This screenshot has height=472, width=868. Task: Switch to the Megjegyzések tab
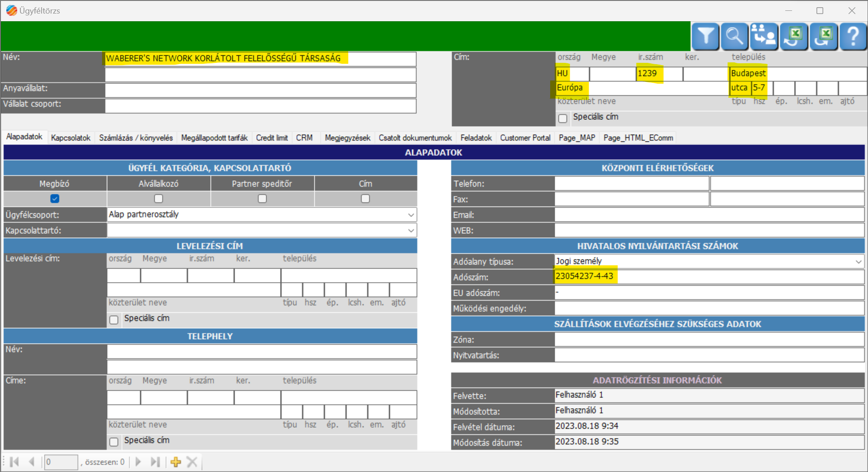347,137
